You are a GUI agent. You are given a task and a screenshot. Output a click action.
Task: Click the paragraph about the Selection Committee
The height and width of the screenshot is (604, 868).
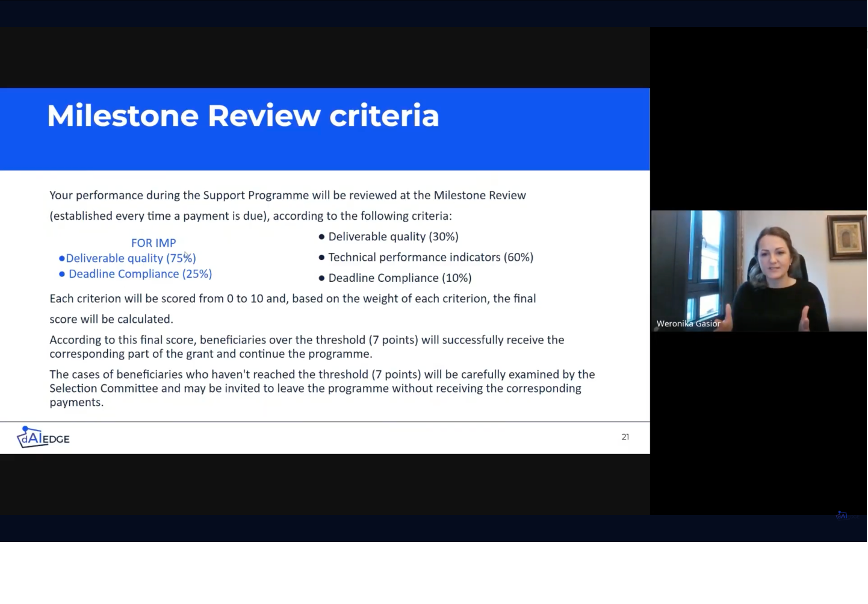click(x=321, y=388)
